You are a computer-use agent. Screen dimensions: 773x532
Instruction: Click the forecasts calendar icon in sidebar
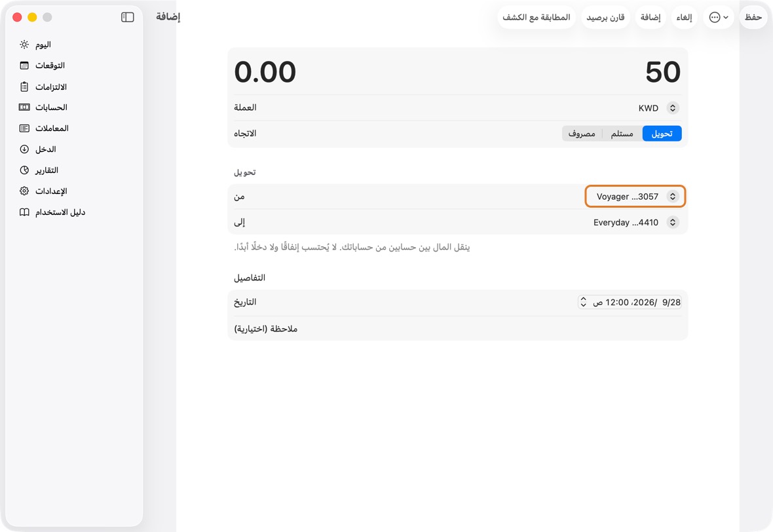tap(24, 66)
